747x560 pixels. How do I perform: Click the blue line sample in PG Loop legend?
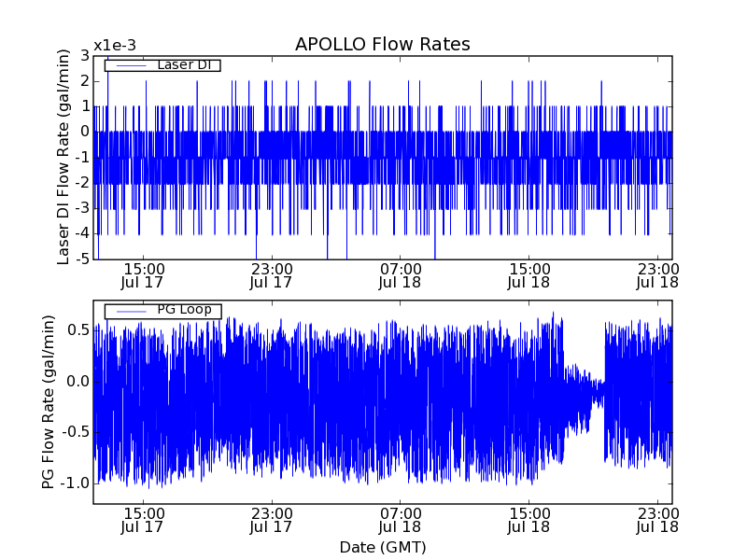[x=131, y=312]
